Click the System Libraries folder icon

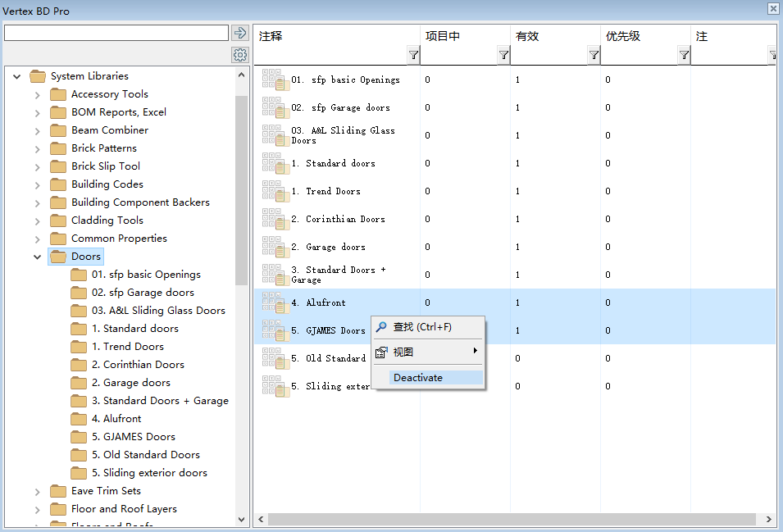[x=38, y=76]
